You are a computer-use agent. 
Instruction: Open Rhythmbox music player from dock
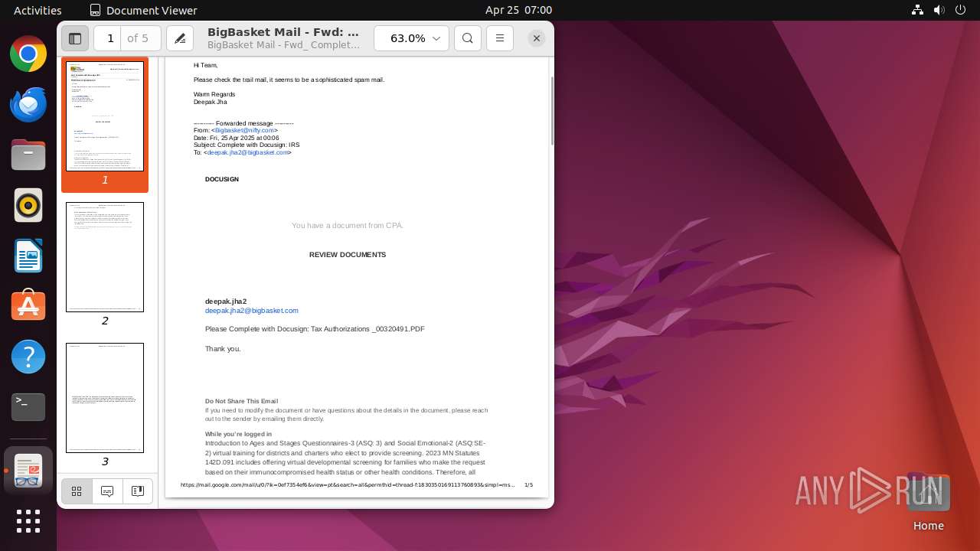[x=28, y=206]
